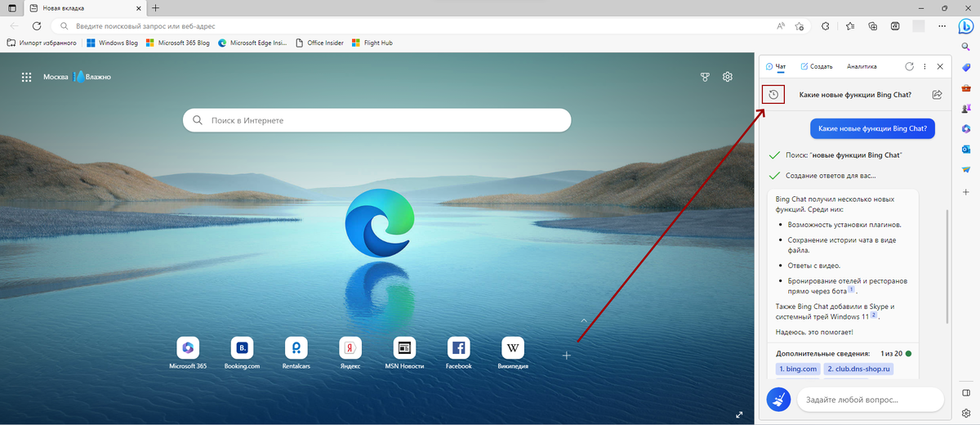Image resolution: width=980 pixels, height=425 pixels.
Task: Click the chat pane vertical scrollbar
Action: (x=947, y=266)
